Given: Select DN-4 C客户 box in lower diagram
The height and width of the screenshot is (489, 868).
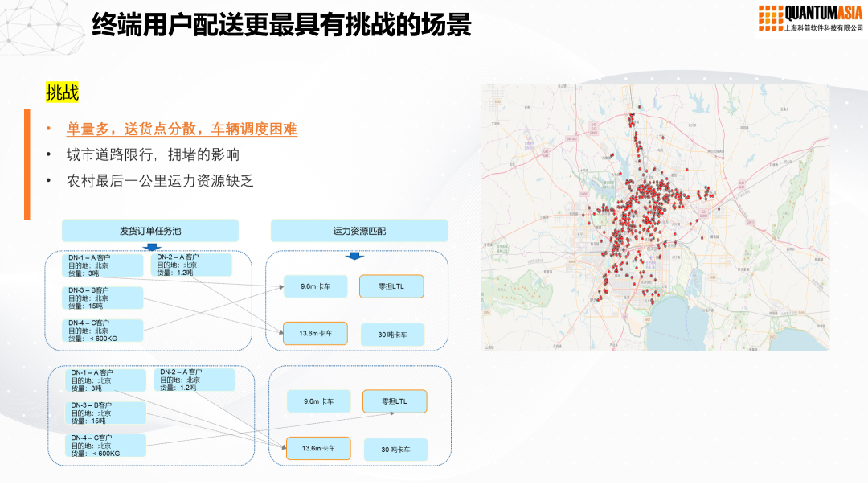Looking at the screenshot, I should [x=108, y=446].
